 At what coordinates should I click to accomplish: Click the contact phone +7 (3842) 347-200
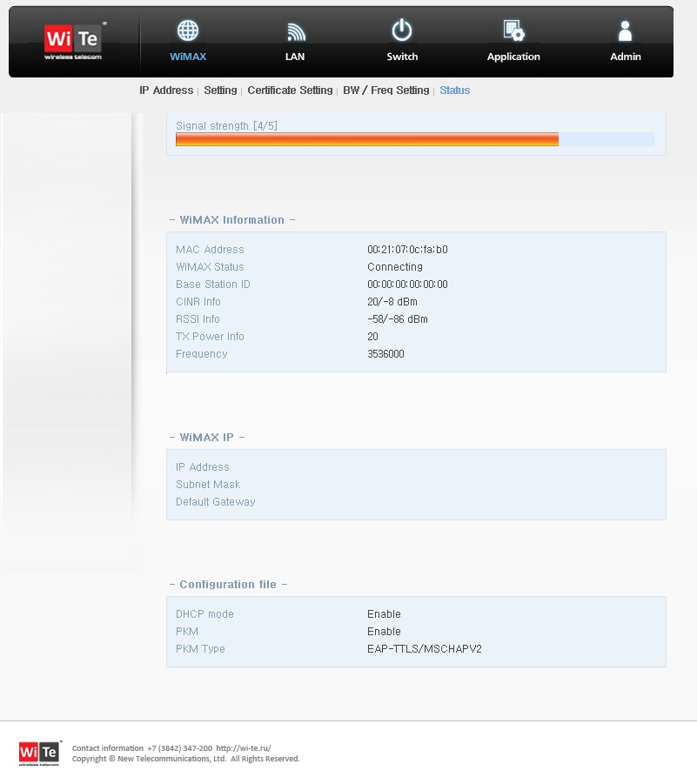(x=179, y=748)
